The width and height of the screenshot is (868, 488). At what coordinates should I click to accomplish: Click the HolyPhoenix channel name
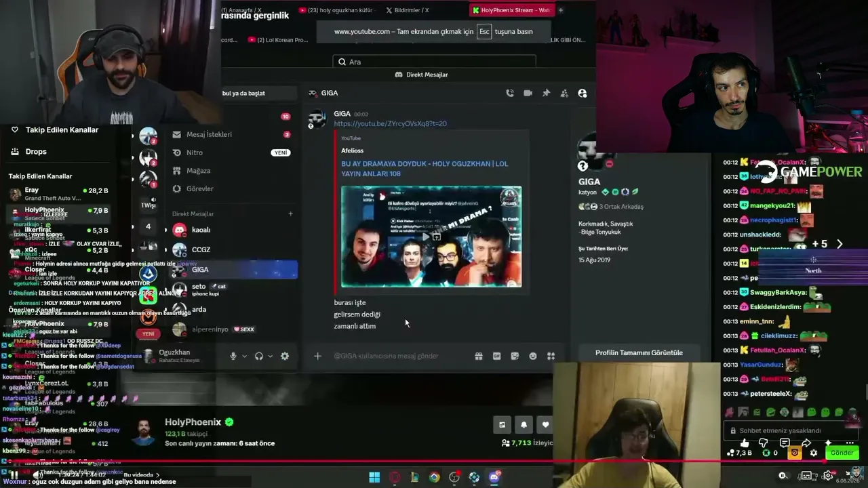tap(193, 422)
